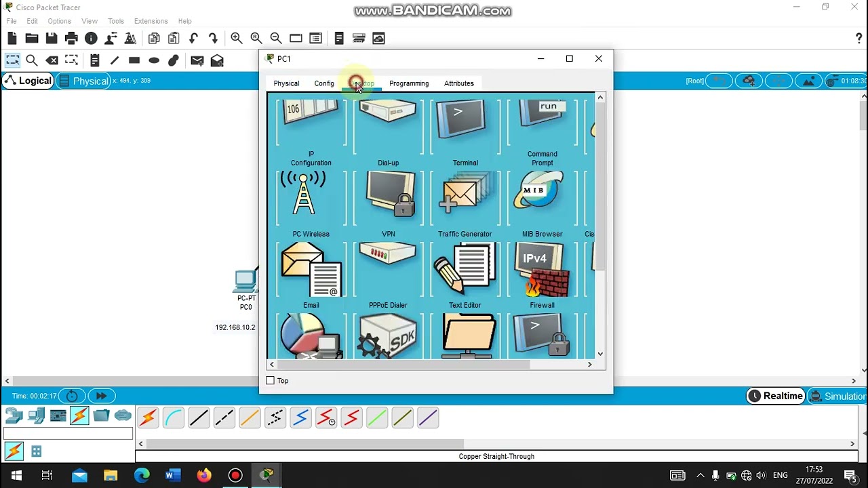Choose the Draw Rectangle tool
This screenshot has height=488, width=868.
point(134,60)
